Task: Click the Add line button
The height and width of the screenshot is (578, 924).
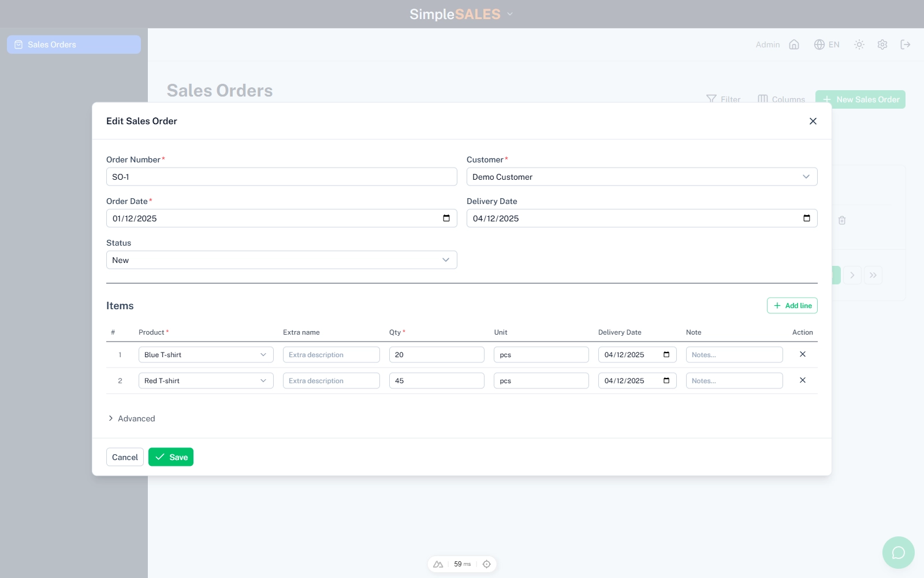Action: pos(792,305)
